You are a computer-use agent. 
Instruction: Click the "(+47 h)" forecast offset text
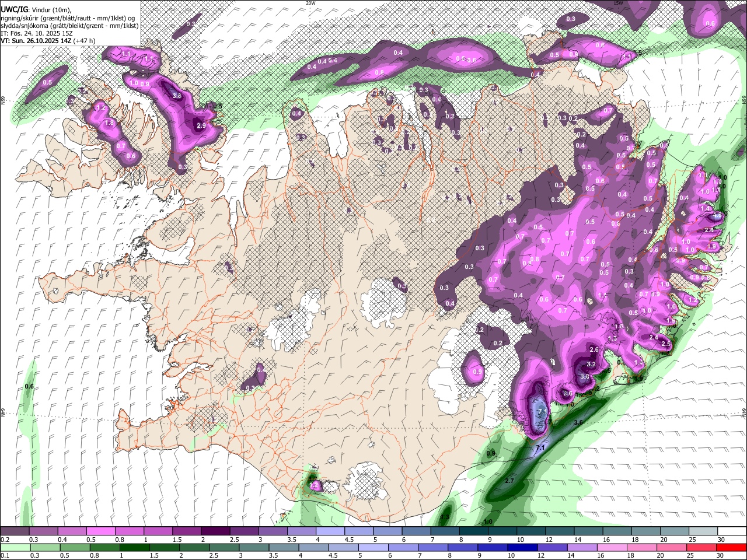click(x=84, y=41)
